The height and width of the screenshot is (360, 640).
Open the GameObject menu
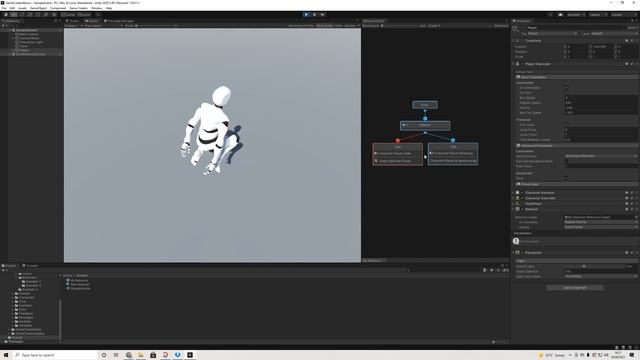click(38, 8)
